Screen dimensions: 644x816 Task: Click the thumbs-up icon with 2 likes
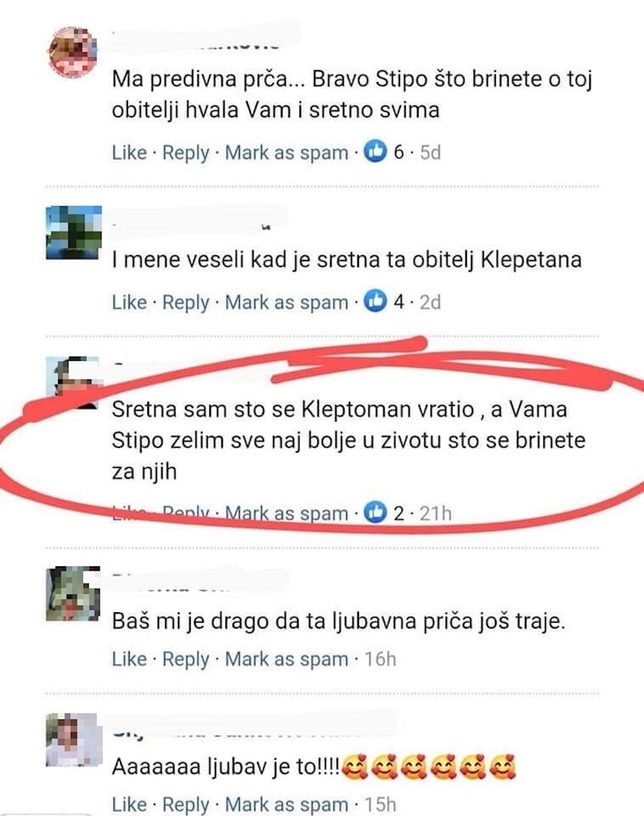[375, 512]
